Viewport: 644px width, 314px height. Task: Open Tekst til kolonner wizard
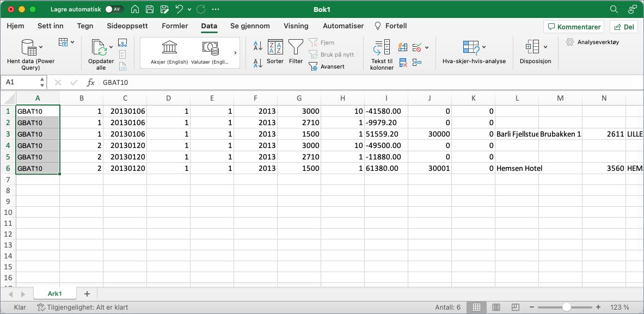click(382, 55)
